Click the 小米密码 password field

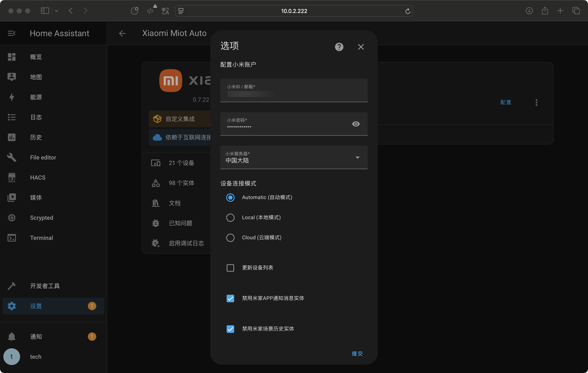[294, 123]
